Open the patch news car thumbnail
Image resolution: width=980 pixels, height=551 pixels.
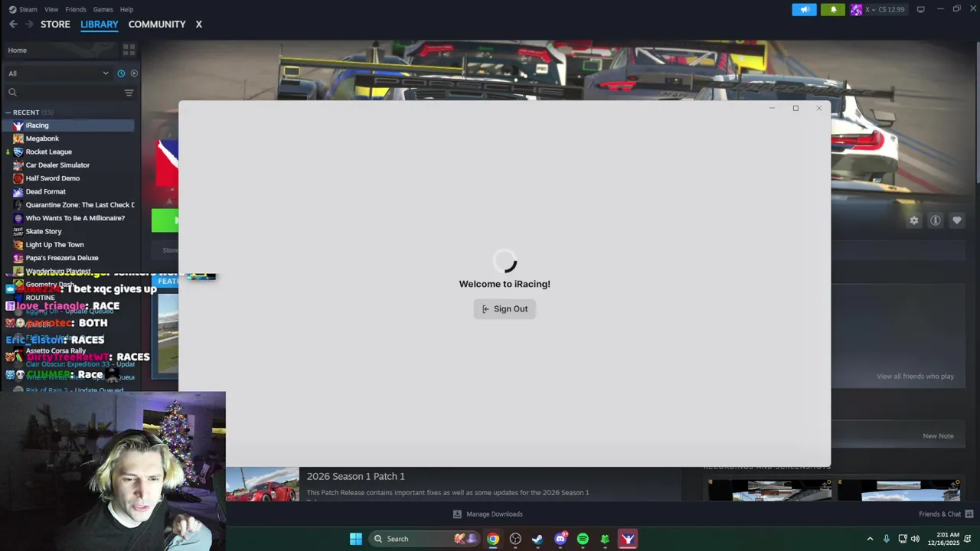[262, 485]
